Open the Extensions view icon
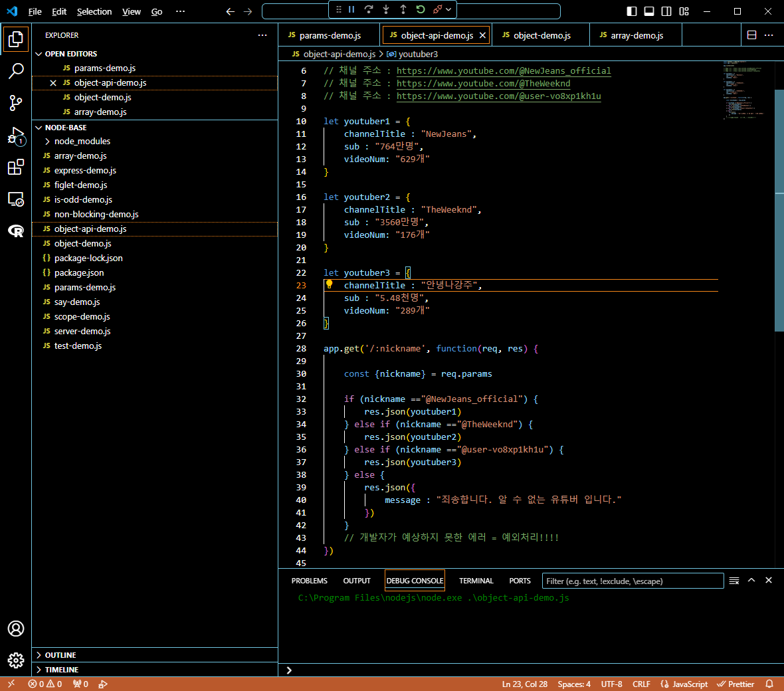This screenshot has height=691, width=784. pos(15,167)
